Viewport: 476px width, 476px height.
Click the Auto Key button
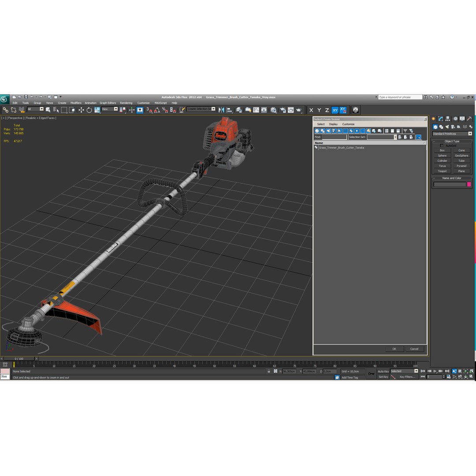(x=383, y=371)
